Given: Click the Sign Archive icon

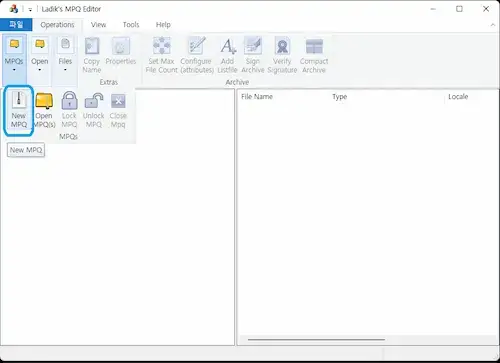Looking at the screenshot, I should point(253,46).
